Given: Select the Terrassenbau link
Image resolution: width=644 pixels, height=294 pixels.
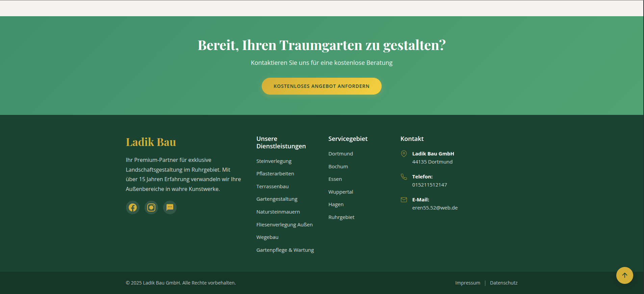Looking at the screenshot, I should (x=272, y=187).
